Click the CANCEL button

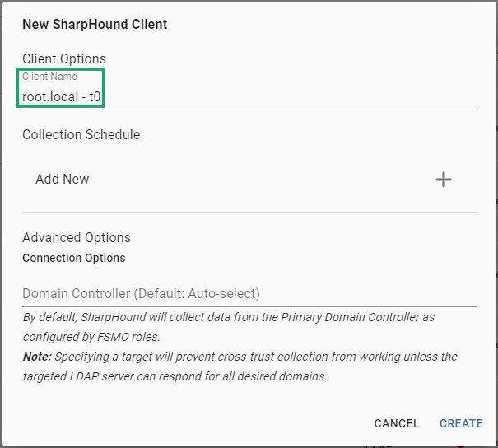(x=397, y=423)
